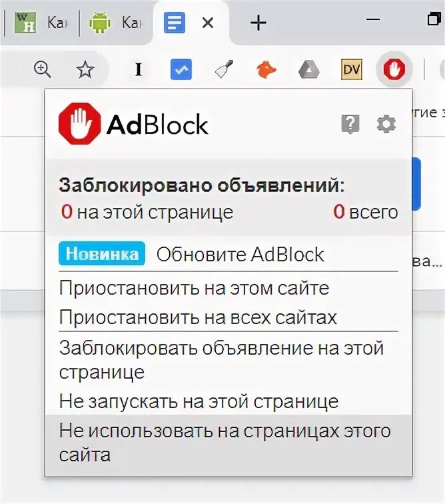This screenshot has width=445, height=504.
Task: Click the DV extension icon
Action: pyautogui.click(x=352, y=69)
